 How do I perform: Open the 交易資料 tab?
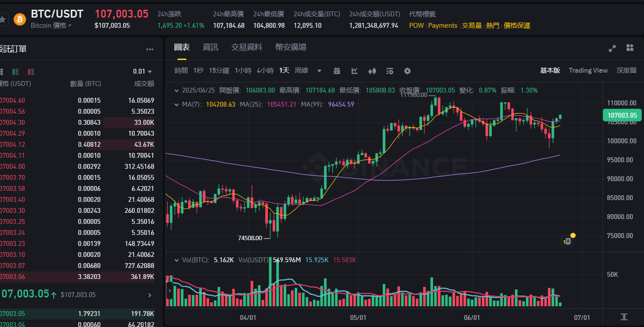247,47
